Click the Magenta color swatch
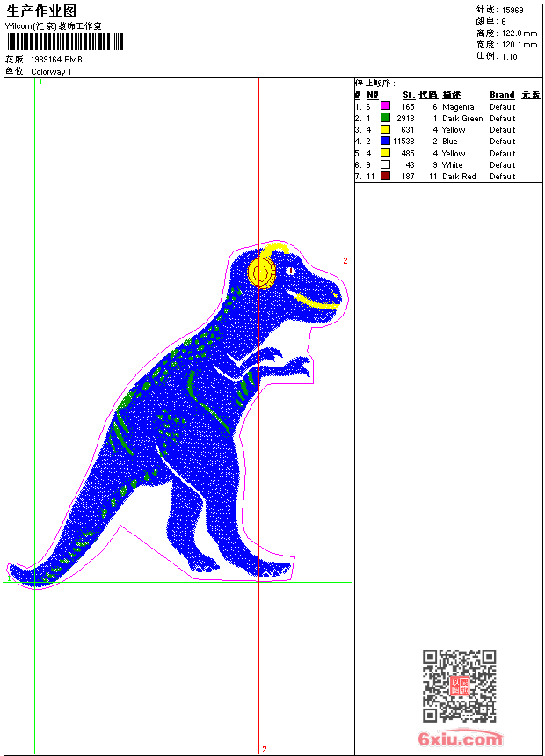 [385, 105]
